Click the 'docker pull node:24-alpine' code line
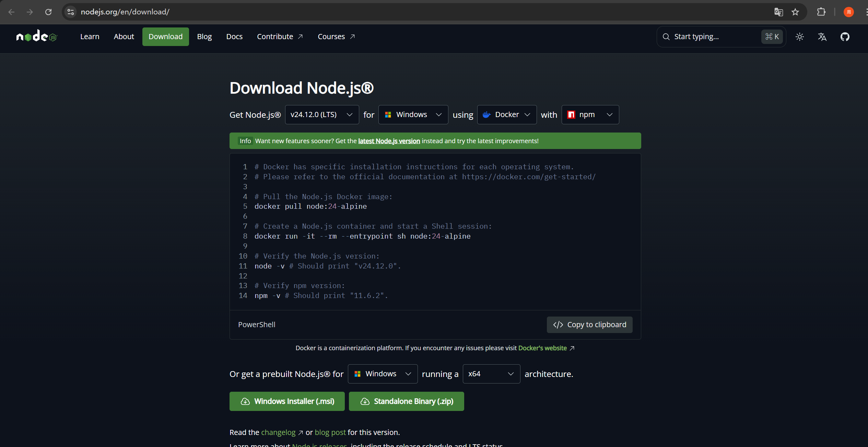This screenshot has width=868, height=447. (310, 207)
